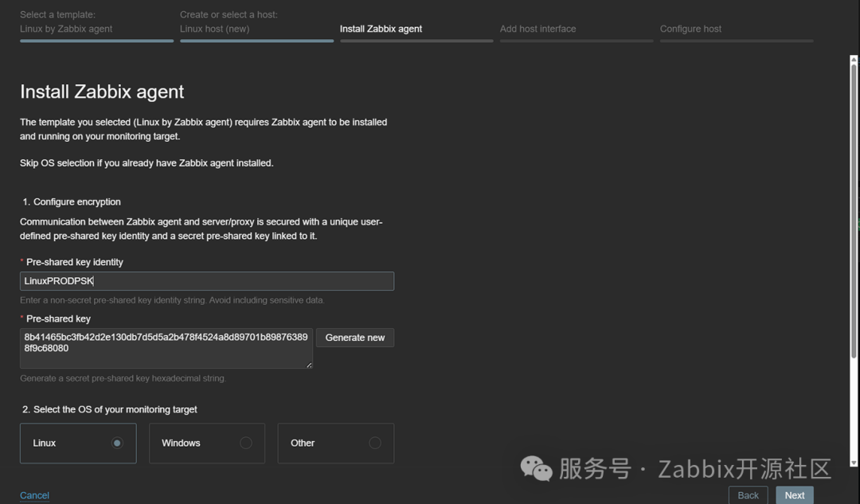Select the Linux radio button

(x=117, y=443)
